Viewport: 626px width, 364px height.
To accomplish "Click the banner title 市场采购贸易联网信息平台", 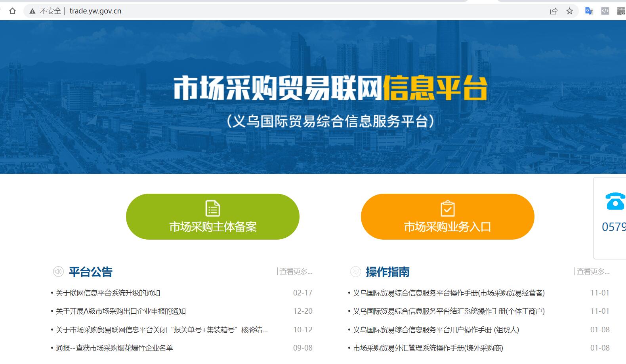I will pyautogui.click(x=330, y=88).
